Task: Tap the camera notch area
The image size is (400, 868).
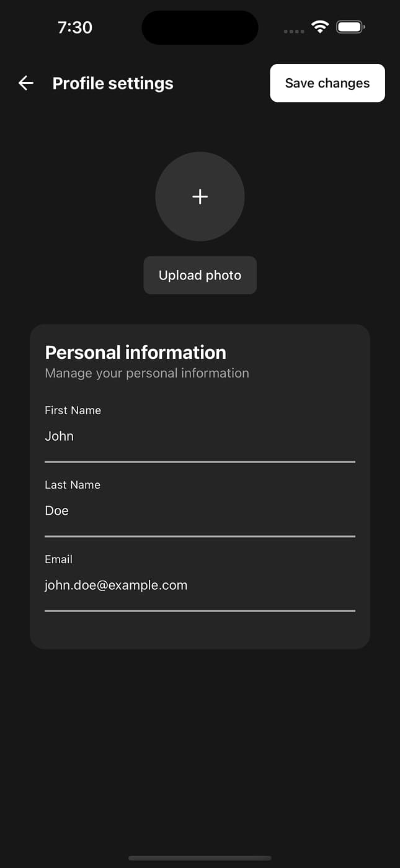Action: coord(200,27)
